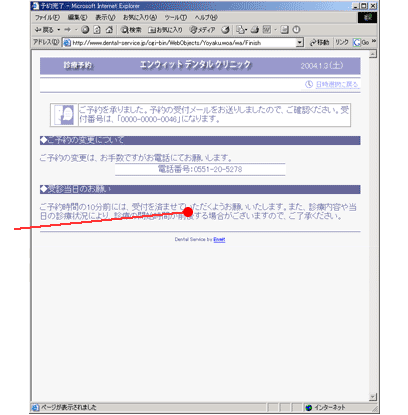Click the Refresh page icon
The width and height of the screenshot is (408, 415).
pos(97,30)
